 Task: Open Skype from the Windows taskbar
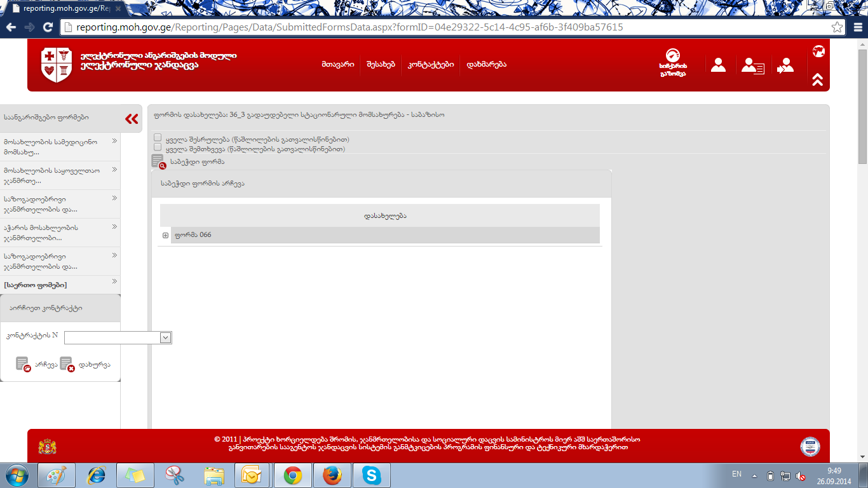pos(371,475)
